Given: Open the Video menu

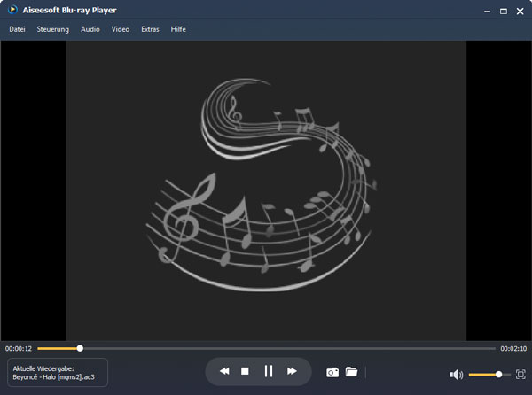Looking at the screenshot, I should click(121, 29).
